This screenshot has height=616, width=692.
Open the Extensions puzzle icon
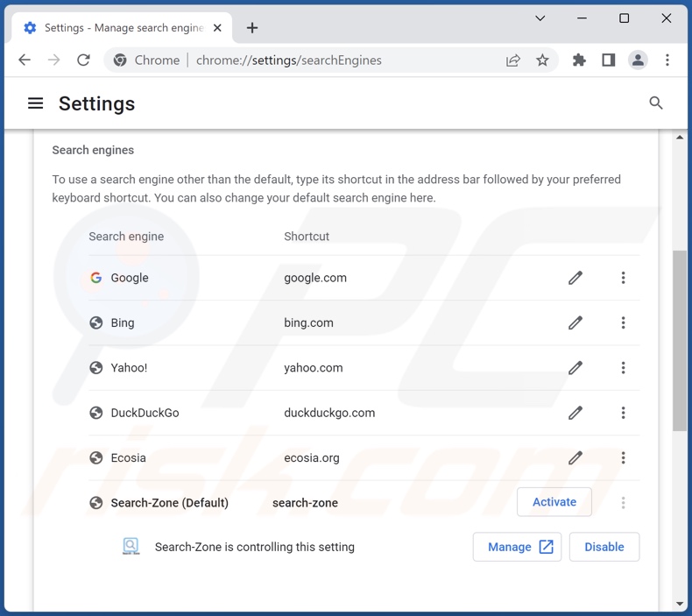point(579,60)
